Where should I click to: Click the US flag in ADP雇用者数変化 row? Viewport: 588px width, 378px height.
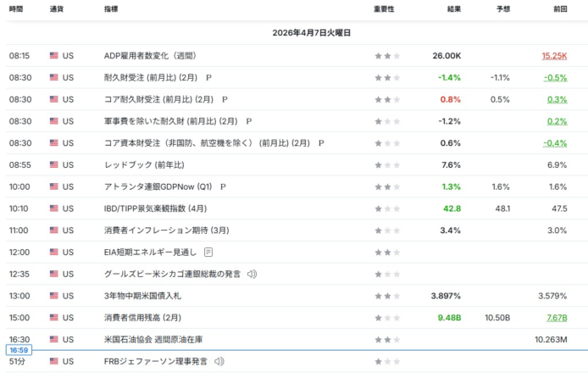[x=54, y=56]
